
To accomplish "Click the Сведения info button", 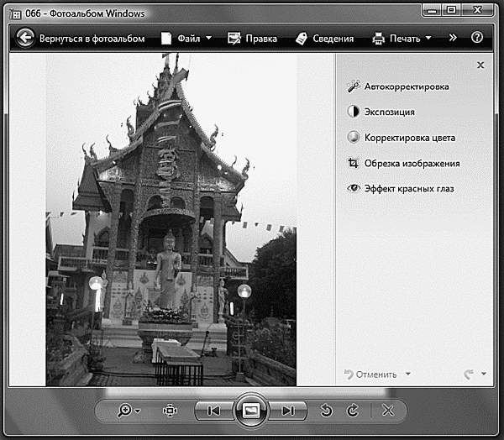I will click(x=324, y=38).
